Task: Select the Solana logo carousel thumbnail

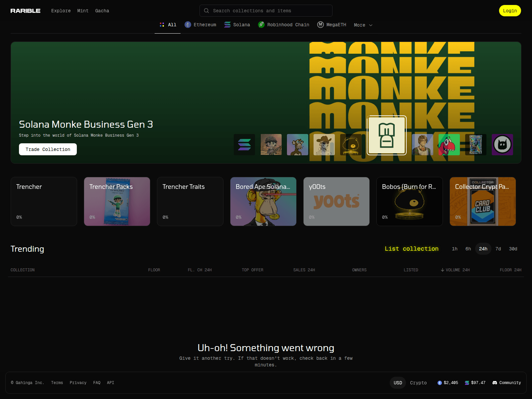Action: (x=244, y=145)
